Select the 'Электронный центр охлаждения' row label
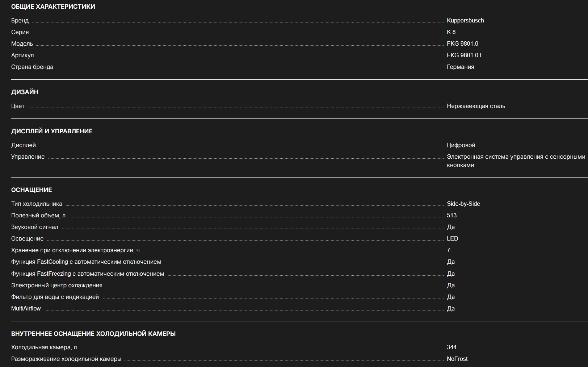Image resolution: width=588 pixels, height=367 pixels. pos(57,285)
